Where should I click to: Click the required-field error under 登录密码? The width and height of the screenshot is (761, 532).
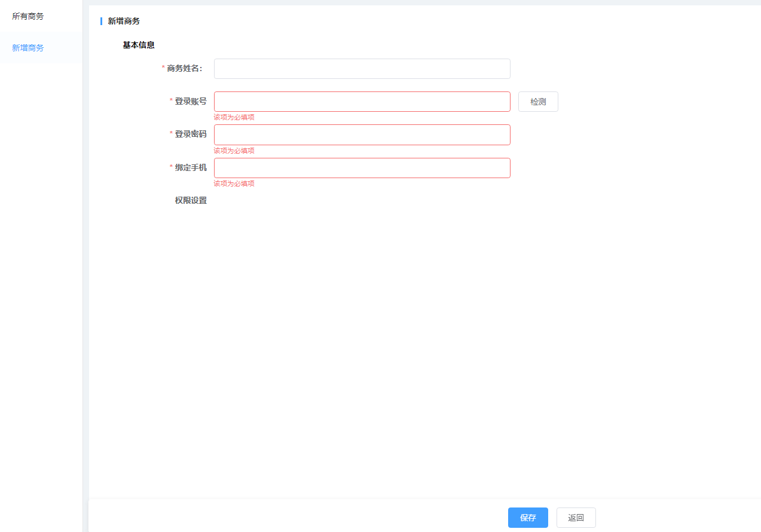[234, 151]
